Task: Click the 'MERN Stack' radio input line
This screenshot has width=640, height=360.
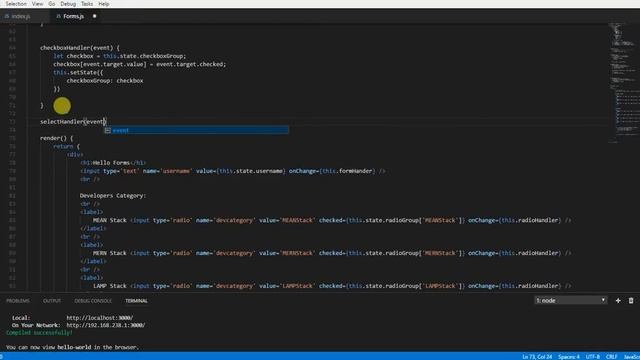Action: 332,253
